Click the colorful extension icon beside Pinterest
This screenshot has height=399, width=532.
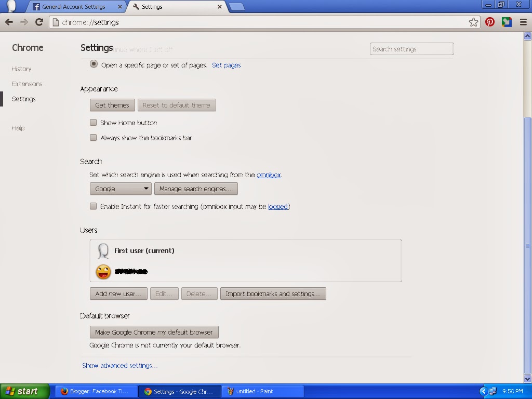coord(507,22)
